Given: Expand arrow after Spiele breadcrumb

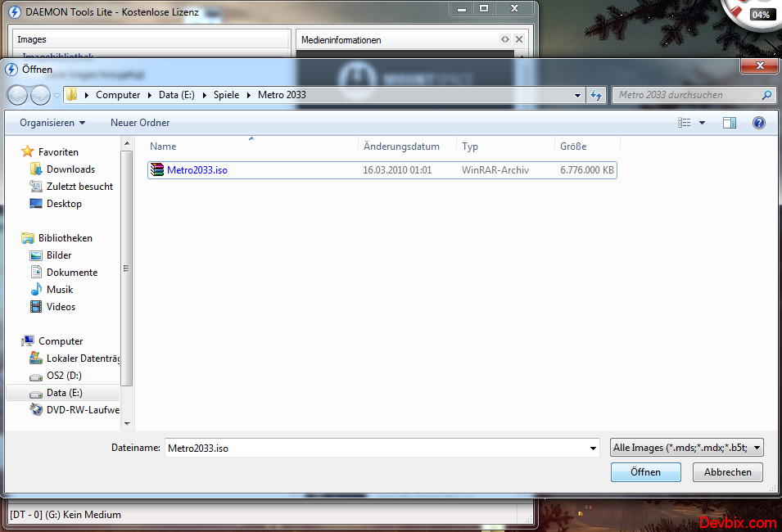Looking at the screenshot, I should pos(249,95).
